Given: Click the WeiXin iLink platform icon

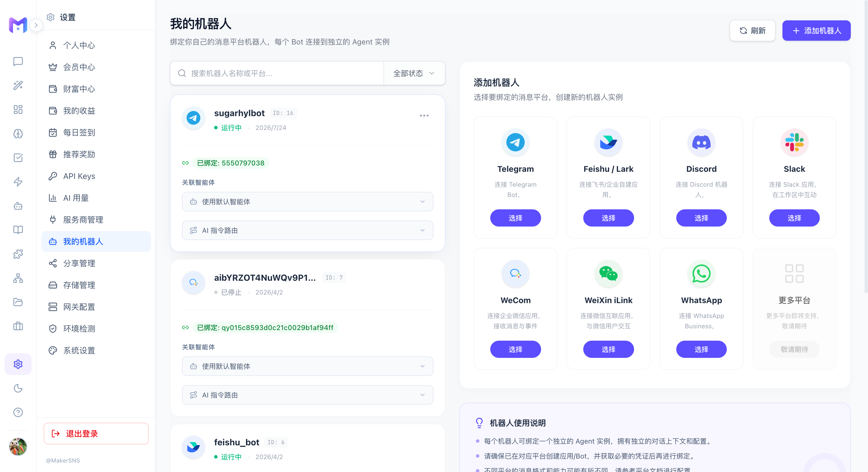Looking at the screenshot, I should (x=609, y=274).
